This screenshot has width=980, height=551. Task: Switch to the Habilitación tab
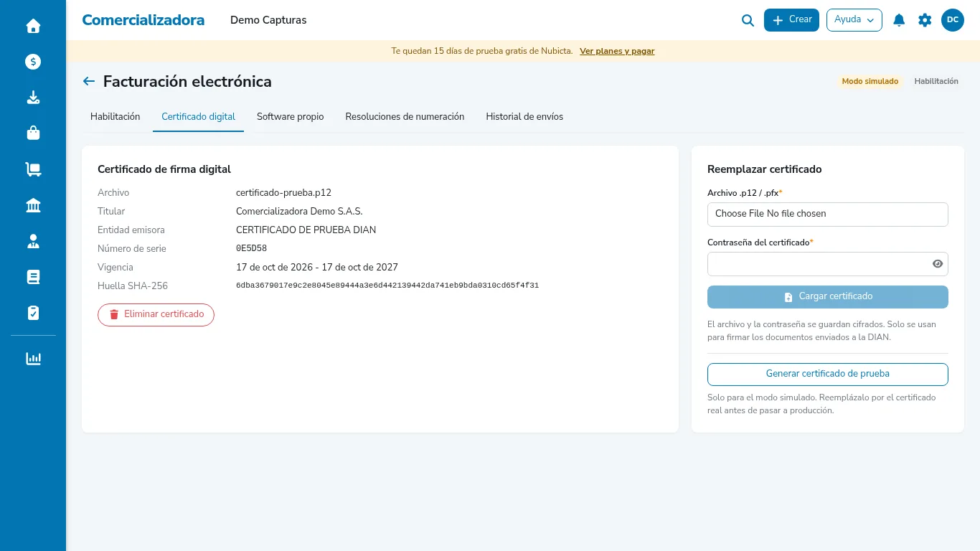115,117
